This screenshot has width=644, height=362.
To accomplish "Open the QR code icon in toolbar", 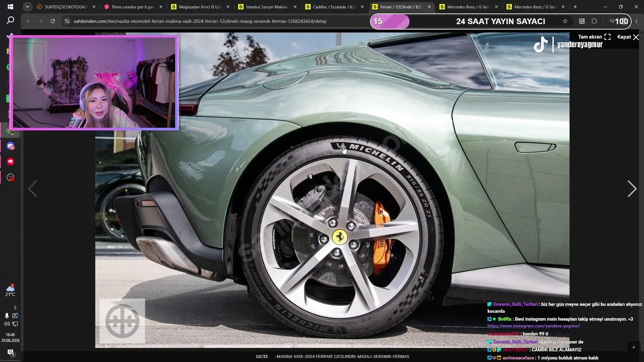I will point(582,21).
